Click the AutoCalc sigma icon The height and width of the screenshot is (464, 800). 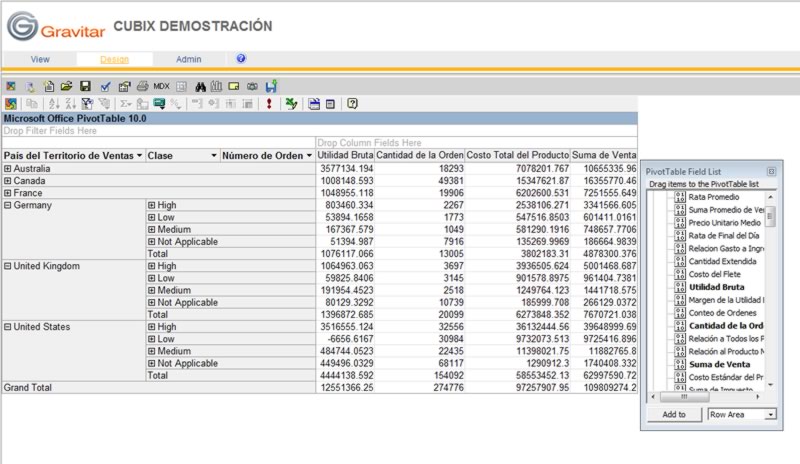(125, 104)
